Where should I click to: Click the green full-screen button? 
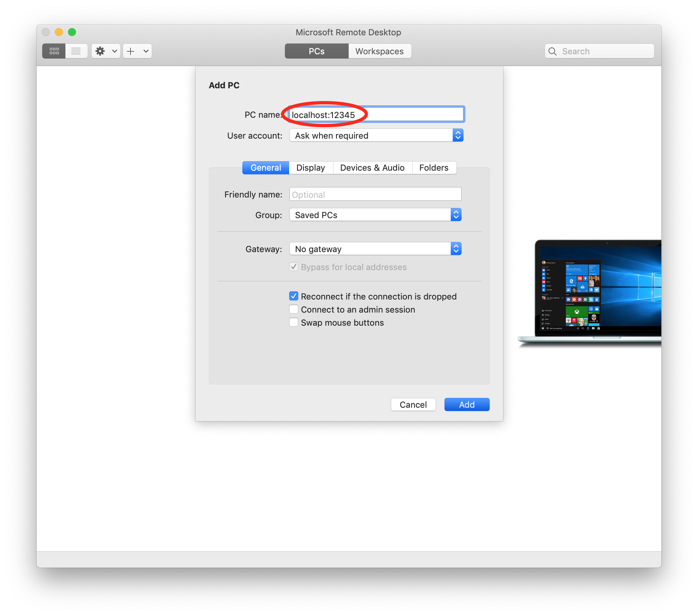click(72, 32)
